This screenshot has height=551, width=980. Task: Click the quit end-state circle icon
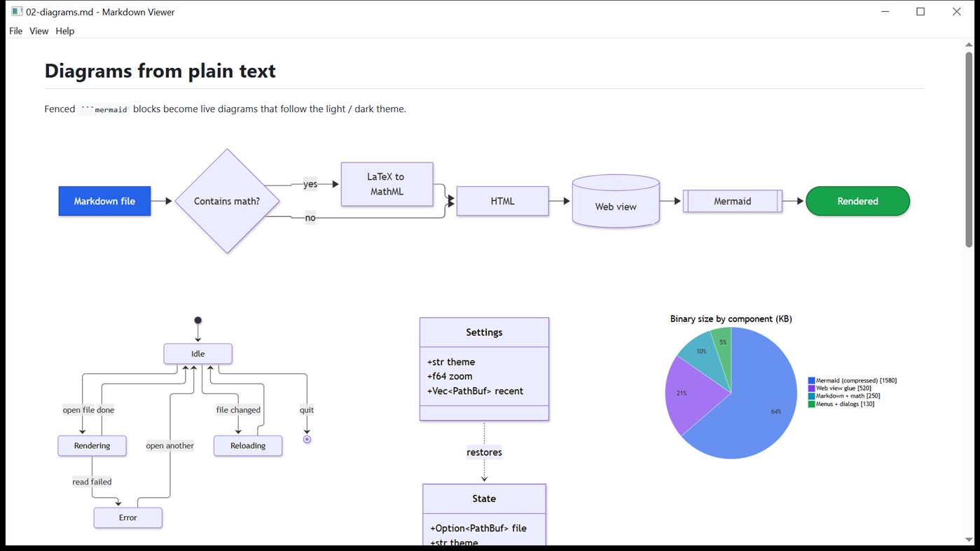point(307,439)
